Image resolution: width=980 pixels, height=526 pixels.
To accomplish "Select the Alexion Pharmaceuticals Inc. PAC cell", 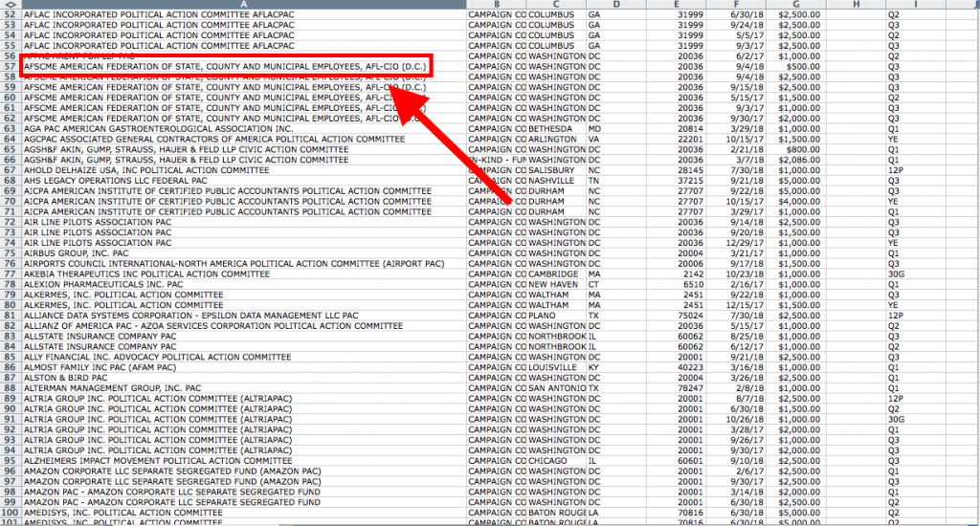I will tap(244, 284).
